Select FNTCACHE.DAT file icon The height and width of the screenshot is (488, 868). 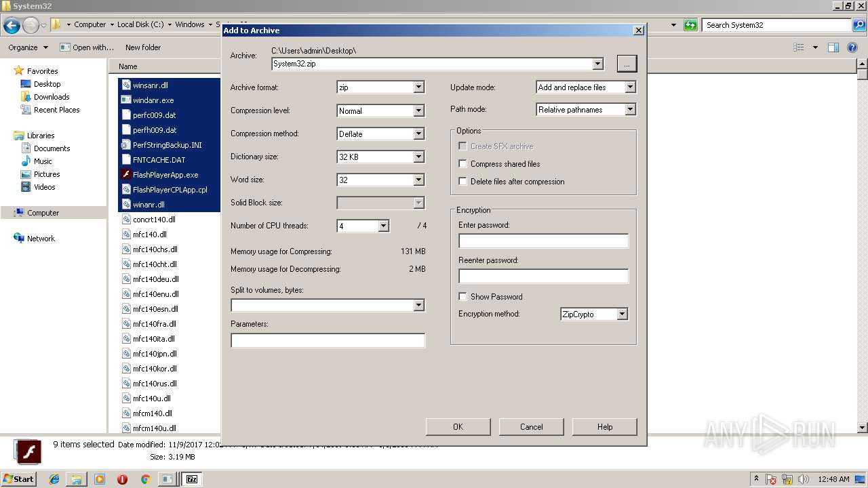point(126,160)
